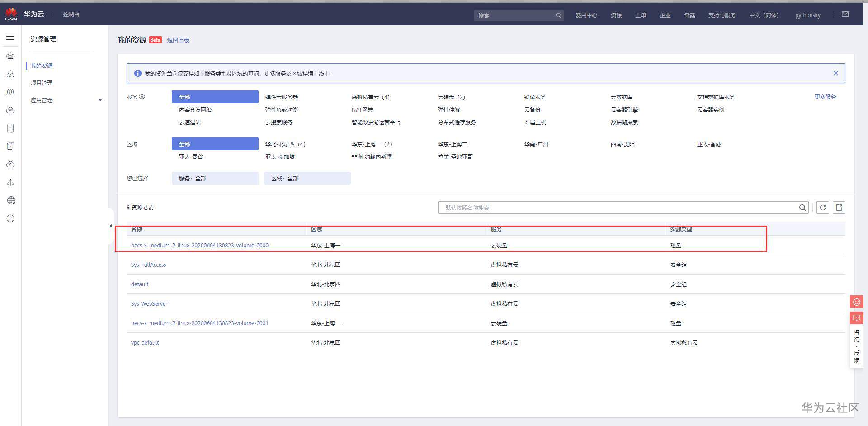Filter region by 华南-广州

tap(536, 144)
